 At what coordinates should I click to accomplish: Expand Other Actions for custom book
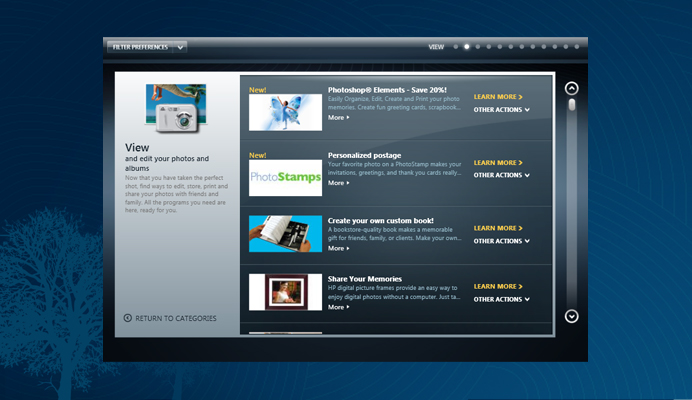(501, 241)
